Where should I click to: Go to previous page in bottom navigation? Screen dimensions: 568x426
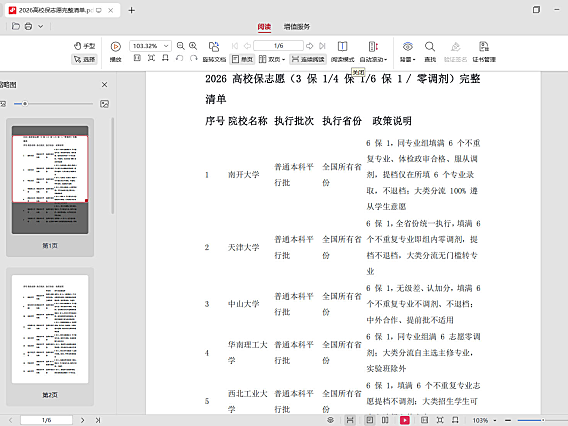click(x=11, y=420)
